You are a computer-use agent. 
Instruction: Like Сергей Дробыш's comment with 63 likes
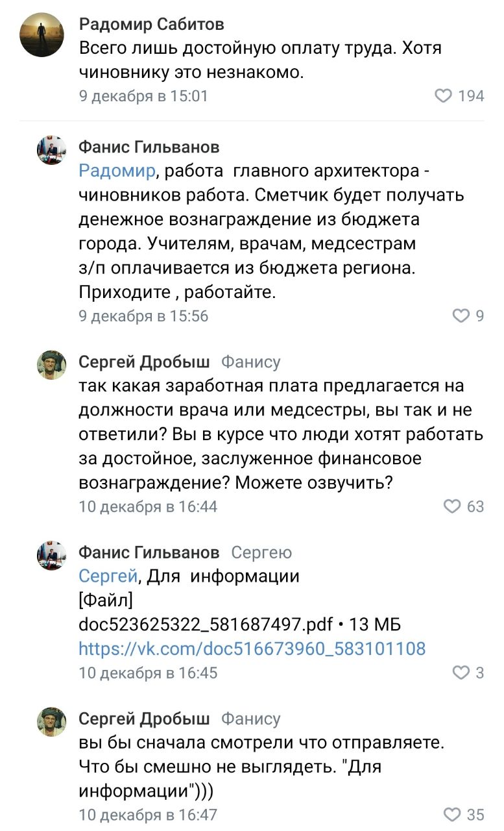451,506
